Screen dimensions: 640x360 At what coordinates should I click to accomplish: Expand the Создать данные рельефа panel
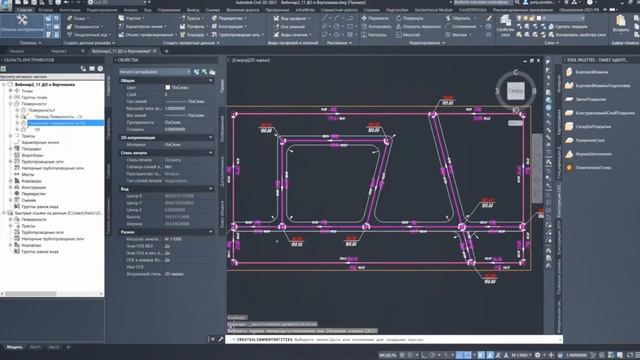(89, 43)
